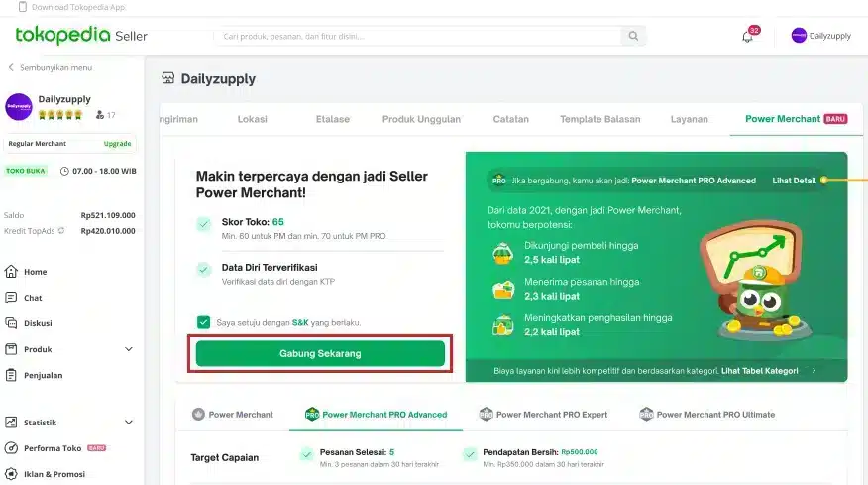Viewport: 868px width, 485px height.
Task: Select Power Merchant PRO Expert tier tab
Action: tap(543, 414)
